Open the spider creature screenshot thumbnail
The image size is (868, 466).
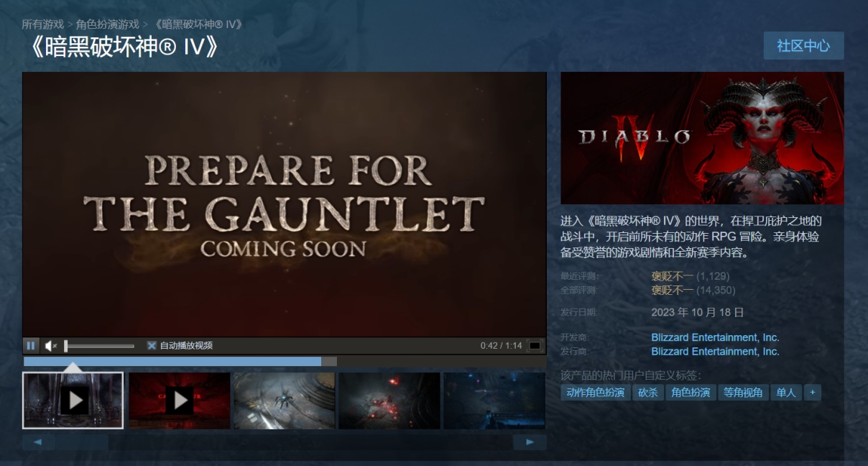[284, 401]
